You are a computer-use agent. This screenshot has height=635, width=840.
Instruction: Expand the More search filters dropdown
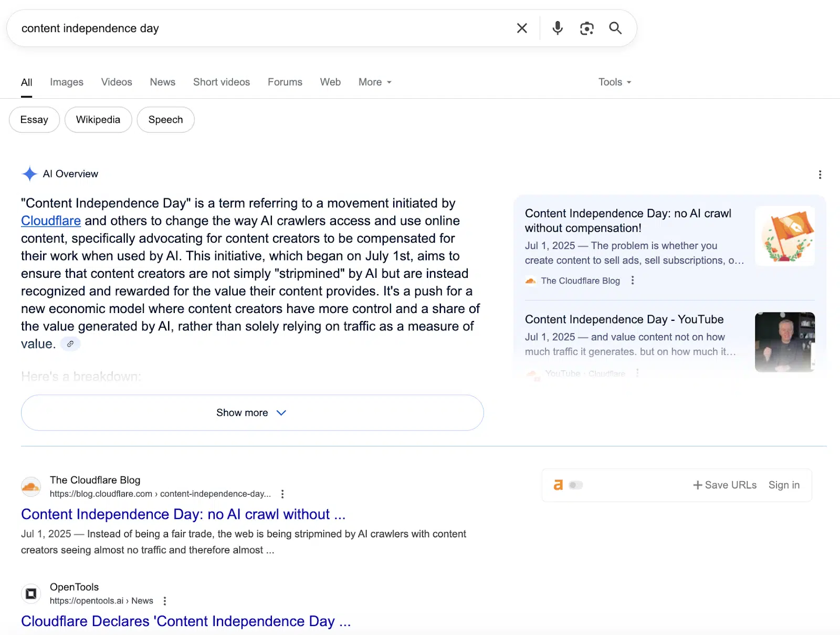pos(375,82)
